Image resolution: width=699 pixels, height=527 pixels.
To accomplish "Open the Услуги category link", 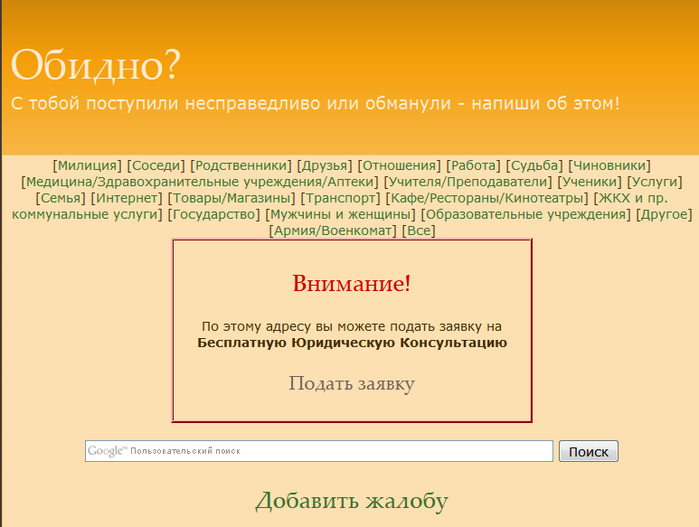I will pos(654,182).
